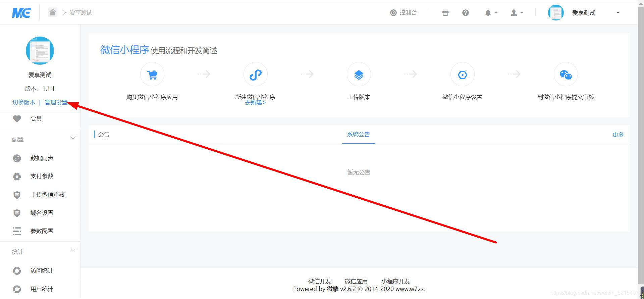Click the sidebar 爱享测试 app avatar
Image resolution: width=644 pixels, height=299 pixels.
pyautogui.click(x=40, y=51)
